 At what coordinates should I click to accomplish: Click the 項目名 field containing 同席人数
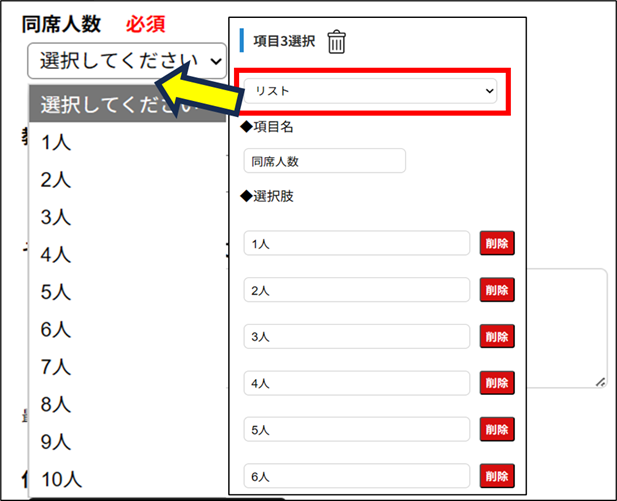tap(325, 160)
